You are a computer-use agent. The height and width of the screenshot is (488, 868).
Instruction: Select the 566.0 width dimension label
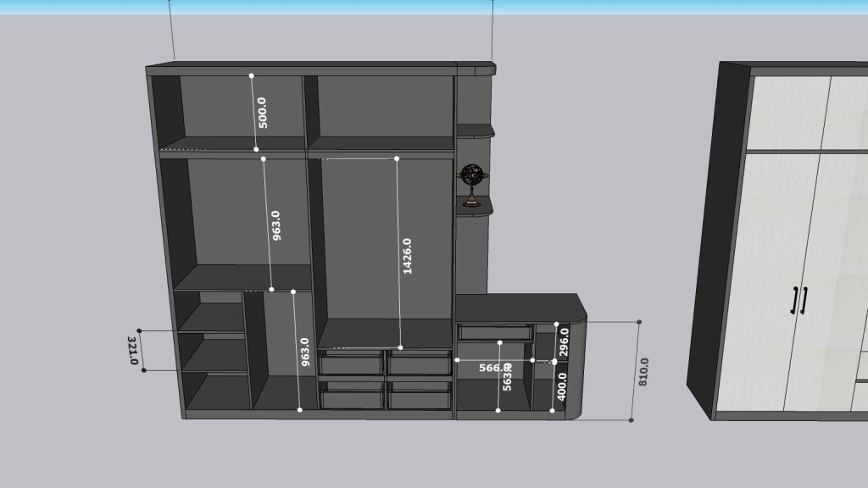pos(494,368)
